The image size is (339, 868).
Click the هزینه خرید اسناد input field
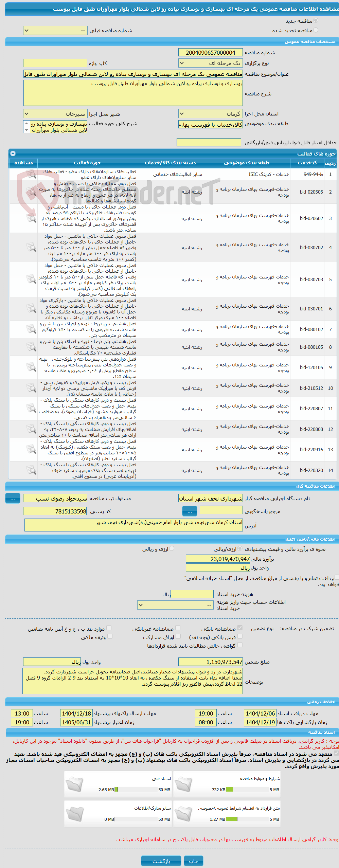coord(192,594)
